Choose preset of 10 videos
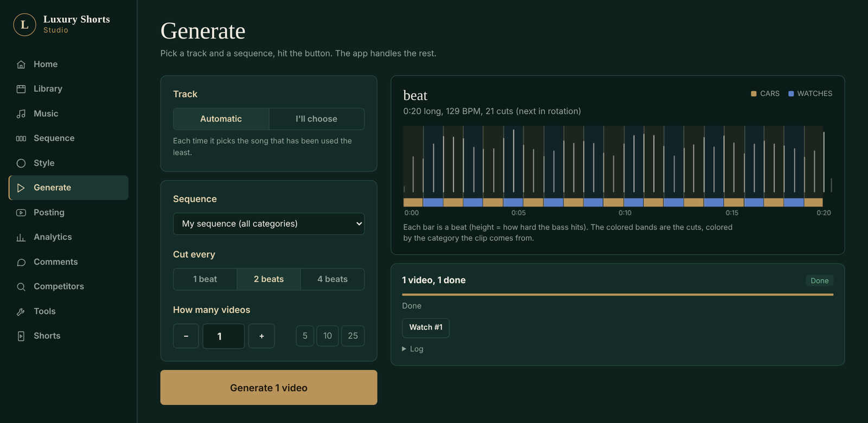This screenshot has height=423, width=868. pyautogui.click(x=328, y=336)
